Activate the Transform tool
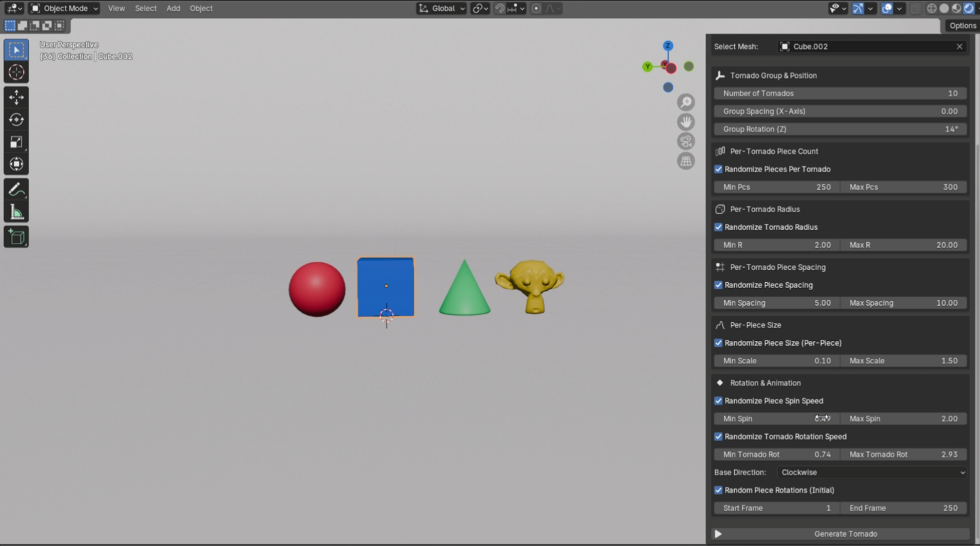This screenshot has height=546, width=980. click(16, 164)
